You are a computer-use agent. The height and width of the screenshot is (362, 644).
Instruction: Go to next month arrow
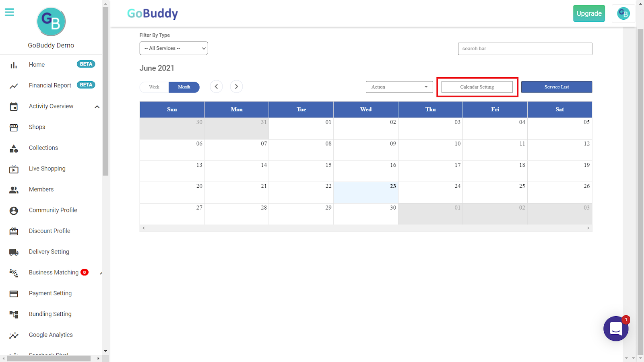pos(236,86)
